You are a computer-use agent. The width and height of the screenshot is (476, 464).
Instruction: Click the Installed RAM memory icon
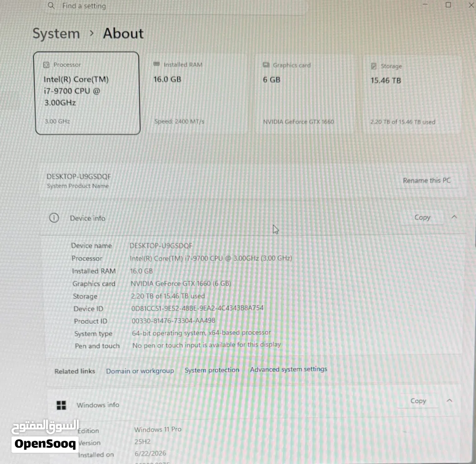[x=157, y=64]
